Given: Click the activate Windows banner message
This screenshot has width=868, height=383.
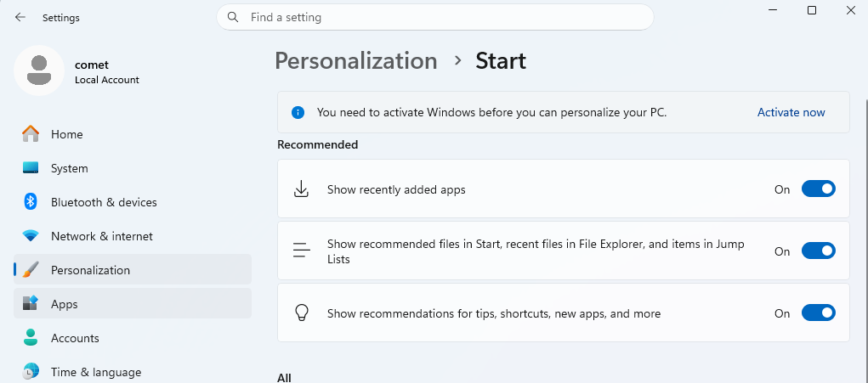Looking at the screenshot, I should (x=491, y=112).
